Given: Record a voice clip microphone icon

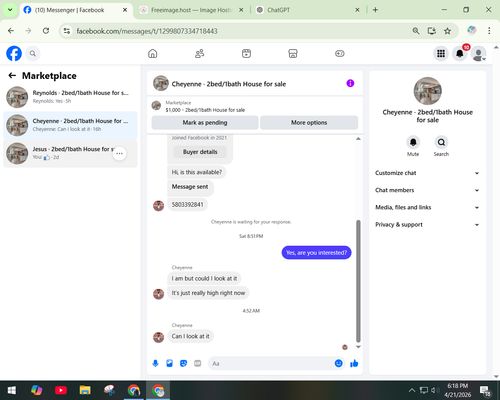Looking at the screenshot, I should click(155, 363).
